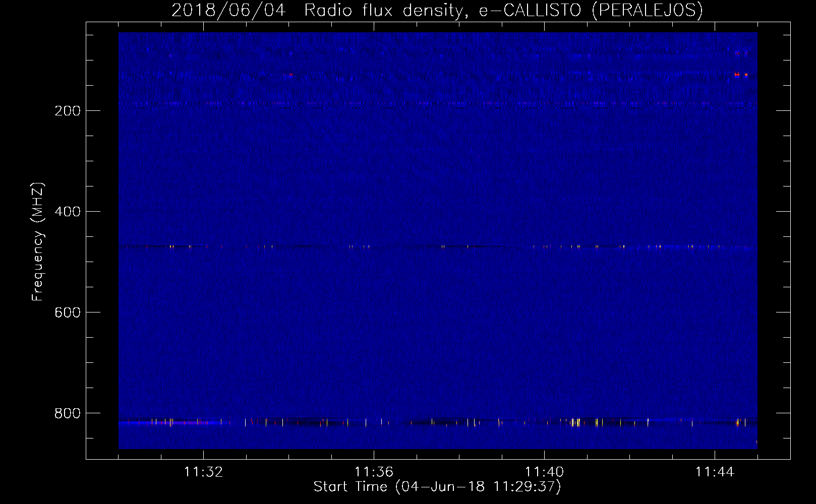Click the 11:36 time tick label
Image resolution: width=816 pixels, height=504 pixels.
pos(374,472)
